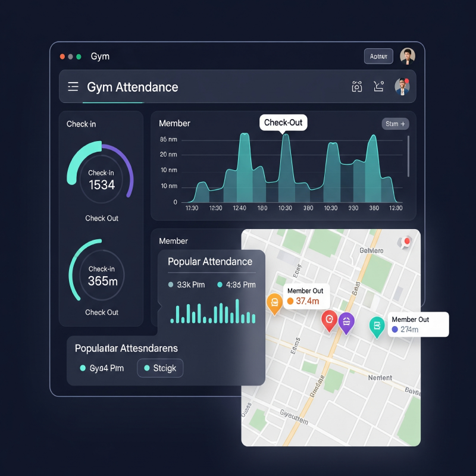Click the Popular Attendance card title
The width and height of the screenshot is (476, 476).
tap(210, 262)
